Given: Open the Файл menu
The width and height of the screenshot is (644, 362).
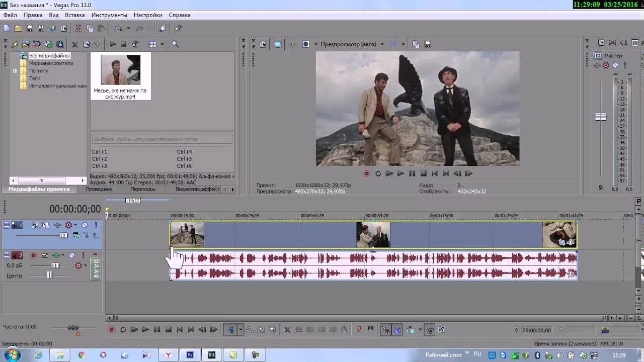Looking at the screenshot, I should pos(10,15).
